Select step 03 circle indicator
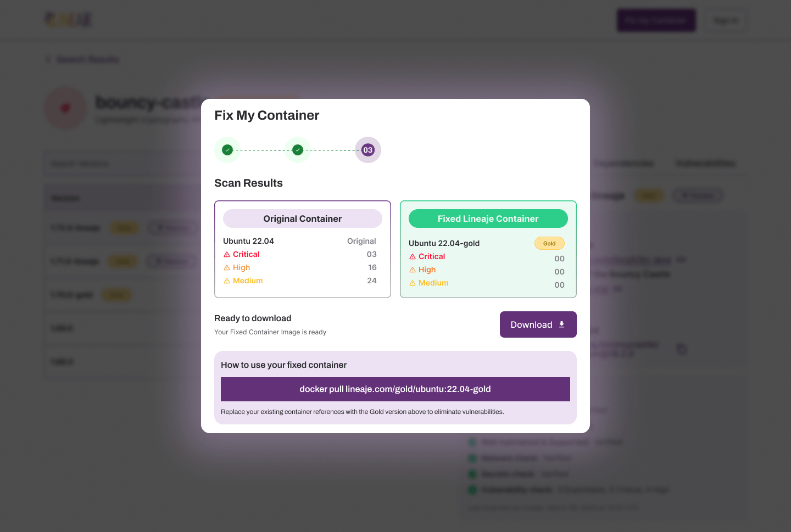 (368, 150)
